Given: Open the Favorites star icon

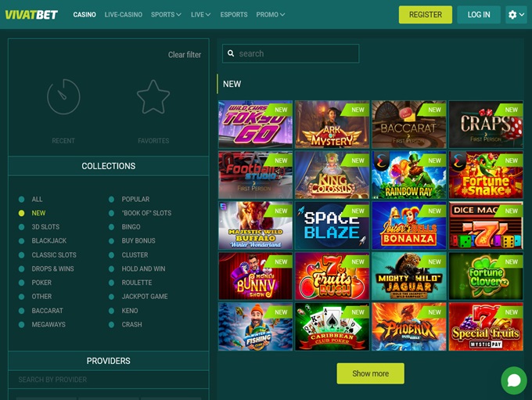Looking at the screenshot, I should coord(153,97).
